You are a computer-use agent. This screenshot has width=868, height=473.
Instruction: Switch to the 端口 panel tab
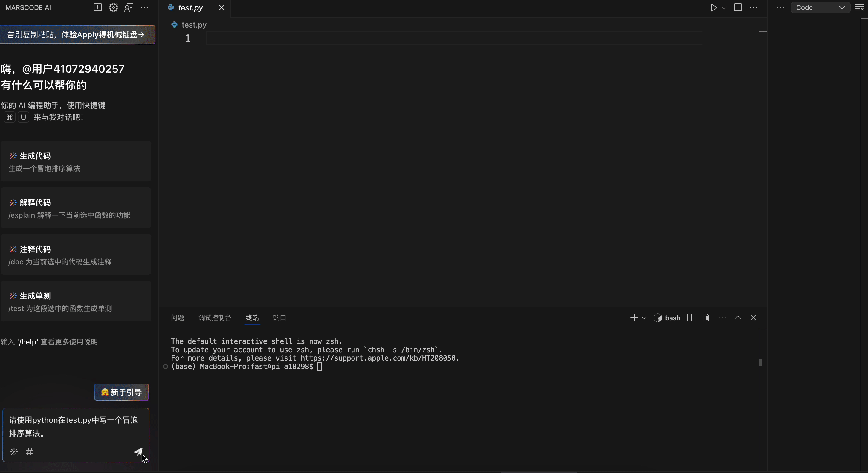(279, 318)
